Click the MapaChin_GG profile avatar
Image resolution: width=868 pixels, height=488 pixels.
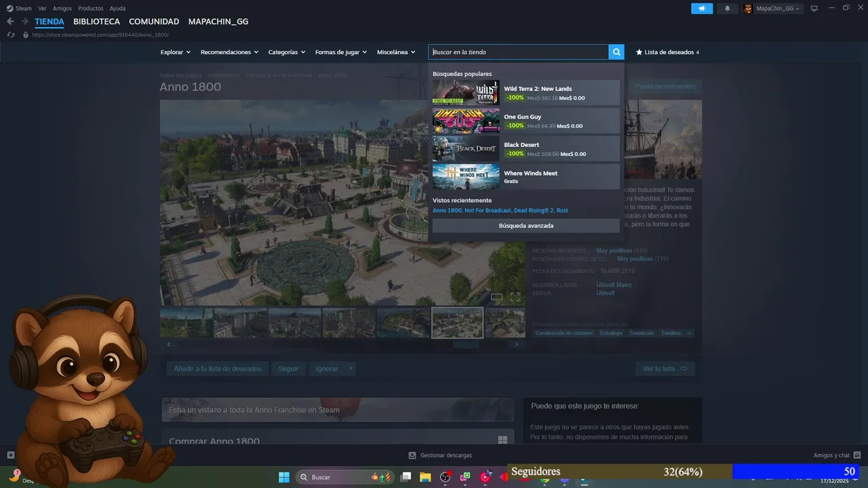pos(749,8)
